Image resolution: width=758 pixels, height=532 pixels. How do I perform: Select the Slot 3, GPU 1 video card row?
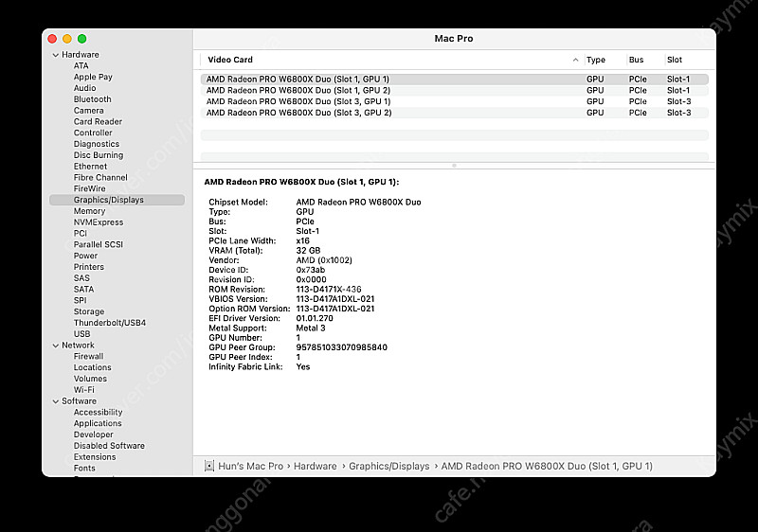point(455,101)
